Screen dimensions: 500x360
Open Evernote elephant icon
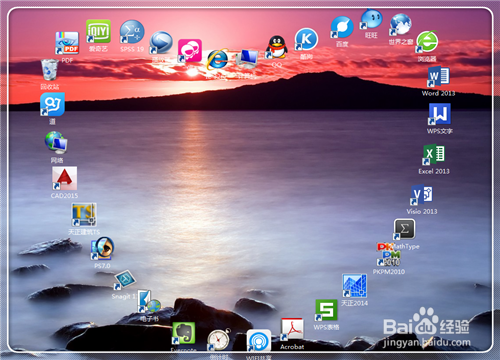[183, 333]
